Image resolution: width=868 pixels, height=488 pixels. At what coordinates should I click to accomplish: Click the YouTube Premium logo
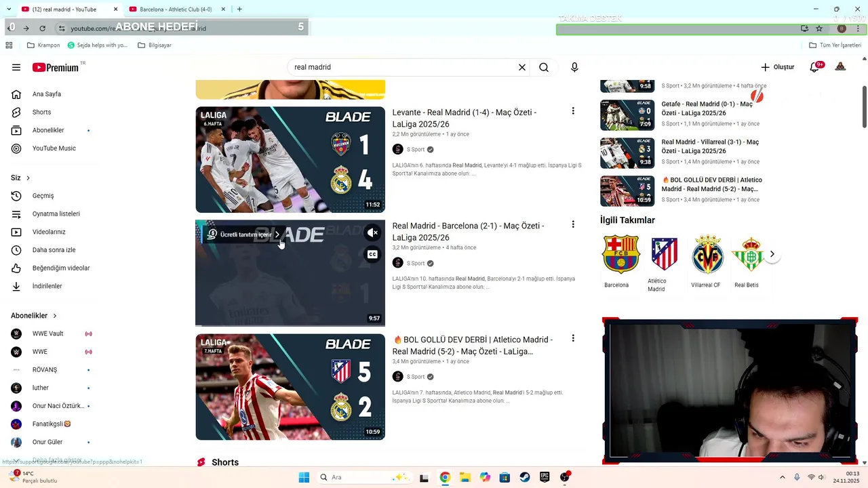pos(56,67)
